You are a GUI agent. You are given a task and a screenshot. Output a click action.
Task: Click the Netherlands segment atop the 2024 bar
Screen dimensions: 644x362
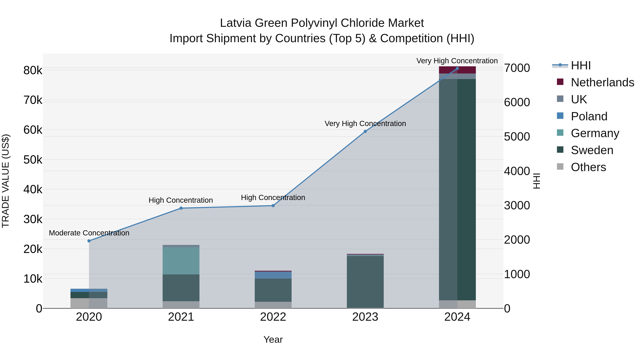coord(457,70)
